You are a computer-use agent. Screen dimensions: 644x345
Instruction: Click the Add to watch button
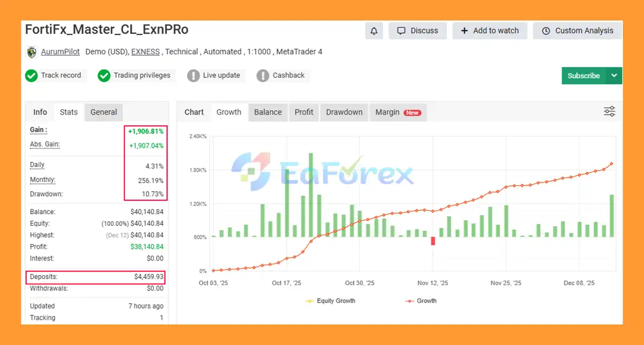[490, 31]
